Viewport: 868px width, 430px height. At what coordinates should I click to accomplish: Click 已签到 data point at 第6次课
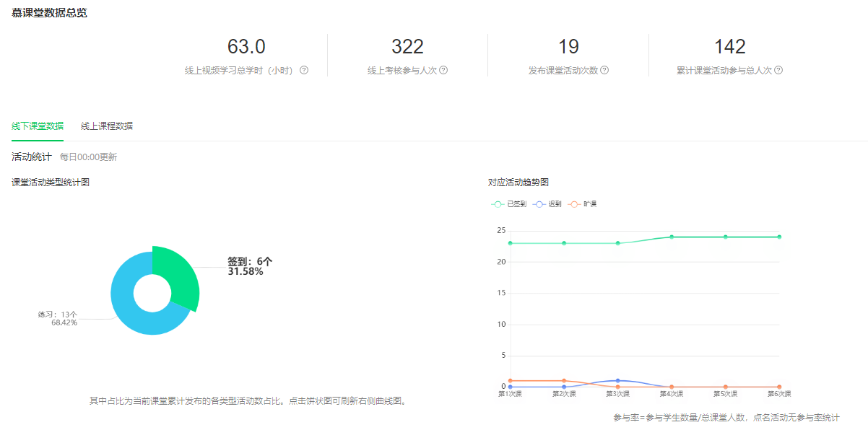[779, 237]
